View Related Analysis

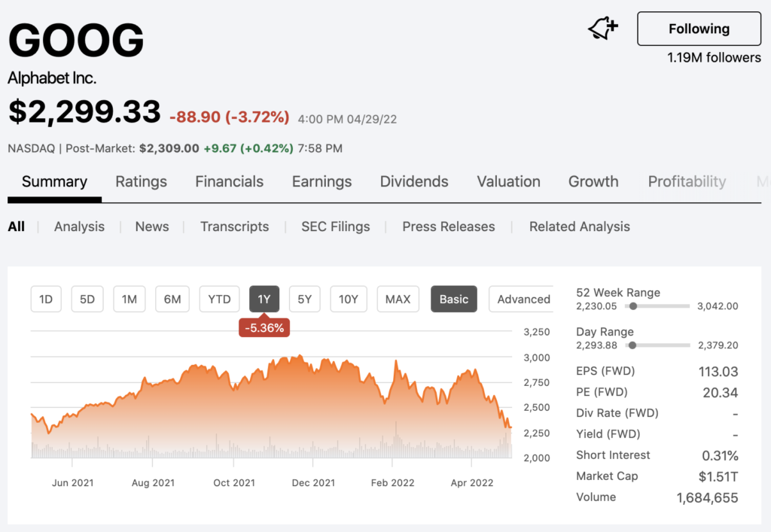(x=579, y=226)
